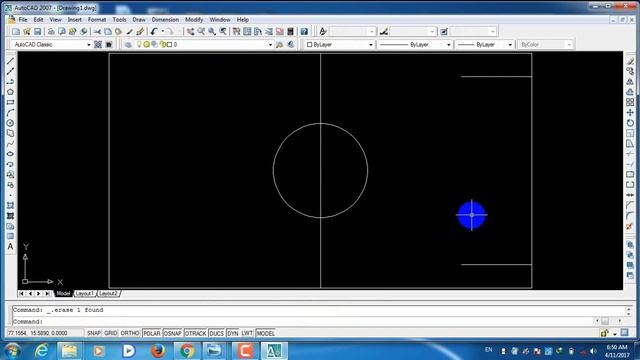Open the Dimension menu

tap(165, 20)
